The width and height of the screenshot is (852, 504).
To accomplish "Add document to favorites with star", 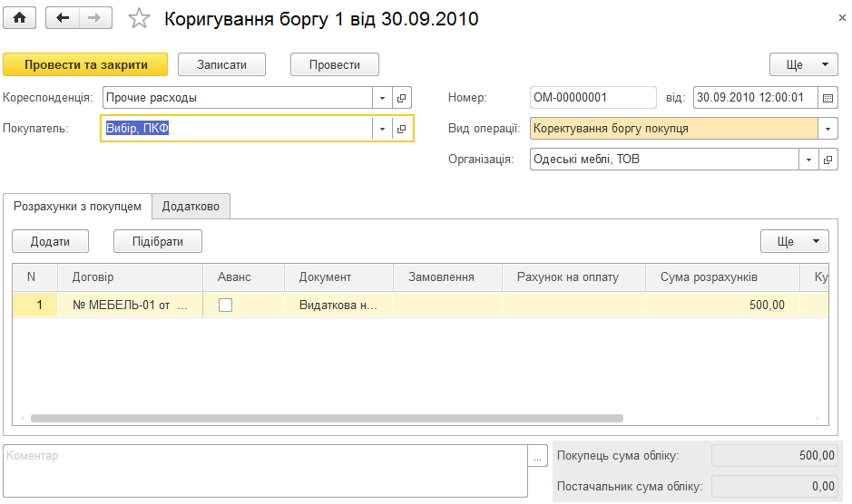I will point(139,18).
